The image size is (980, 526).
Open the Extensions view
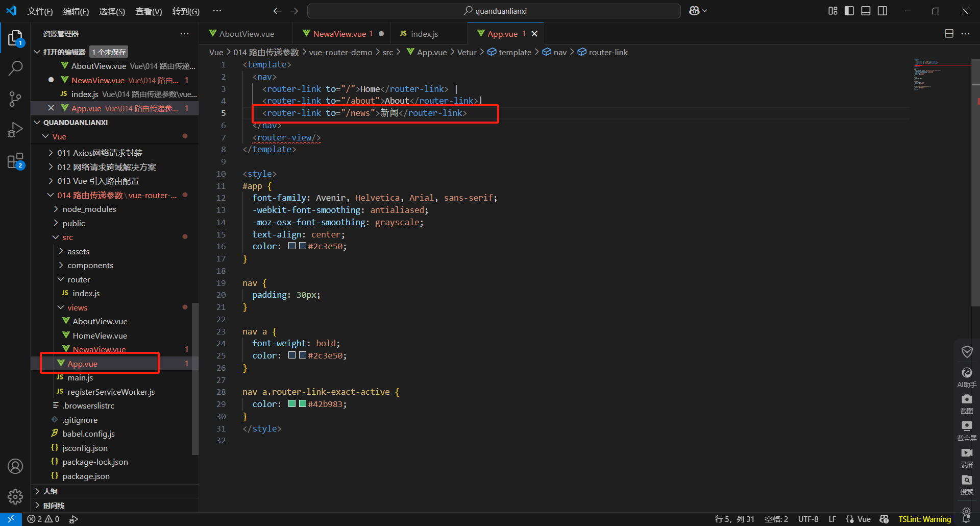(15, 161)
